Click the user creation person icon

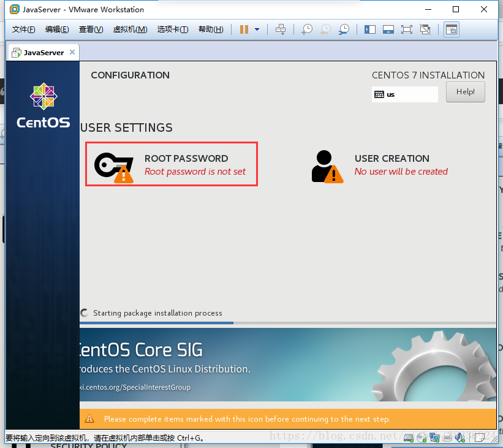coord(327,167)
